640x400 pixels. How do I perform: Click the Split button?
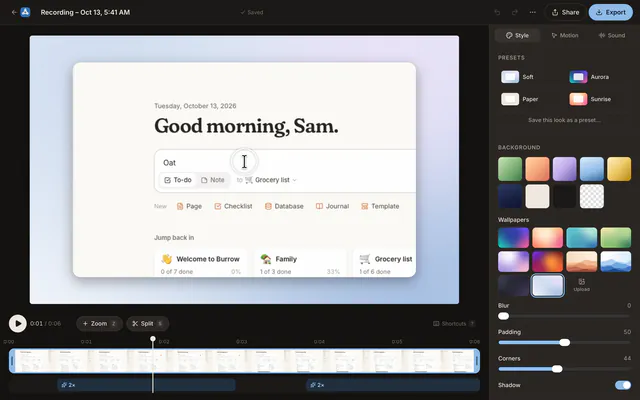click(x=147, y=324)
